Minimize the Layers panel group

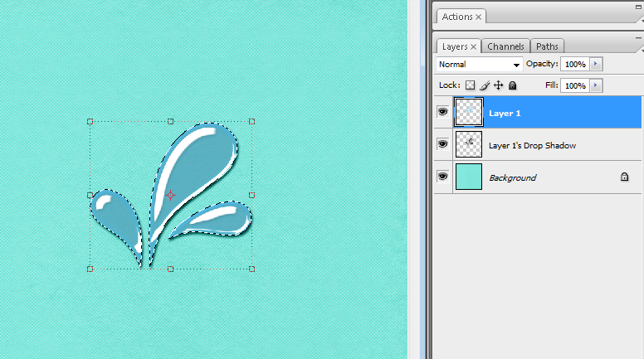click(639, 38)
